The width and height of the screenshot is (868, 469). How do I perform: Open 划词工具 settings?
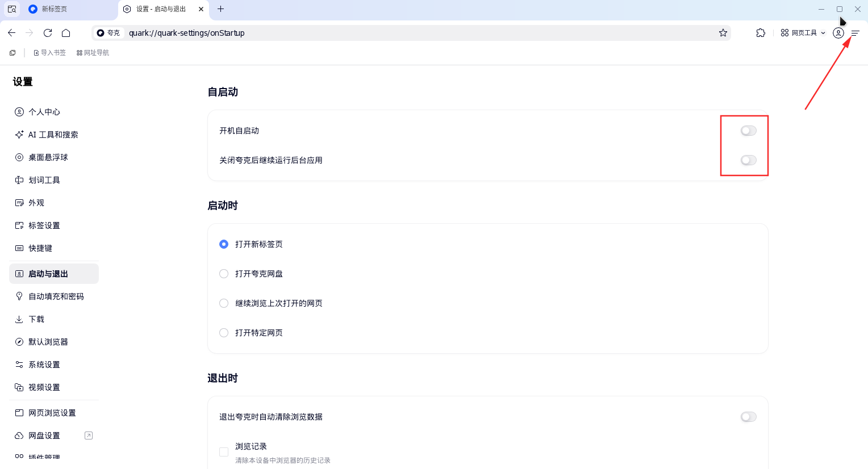click(54, 180)
